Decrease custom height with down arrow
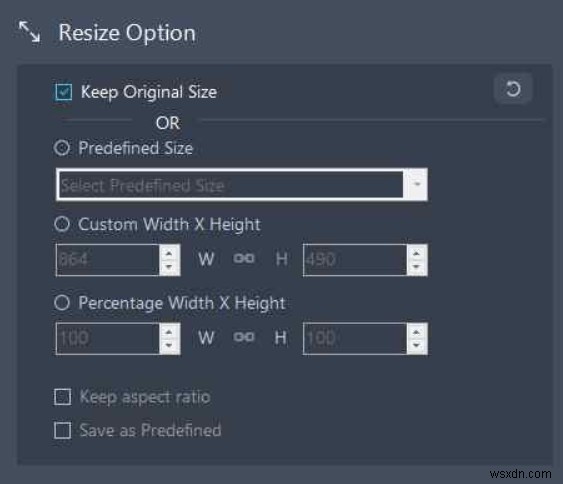This screenshot has width=563, height=484. click(417, 267)
